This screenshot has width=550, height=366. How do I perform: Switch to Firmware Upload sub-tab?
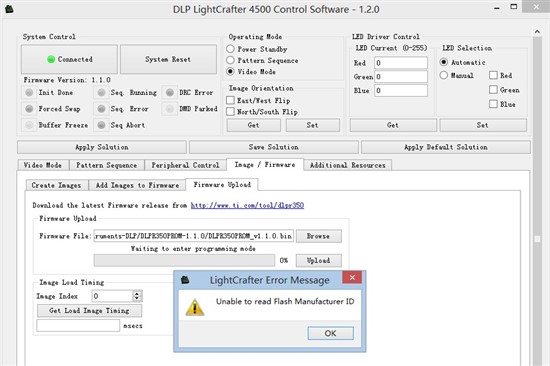pyautogui.click(x=222, y=185)
